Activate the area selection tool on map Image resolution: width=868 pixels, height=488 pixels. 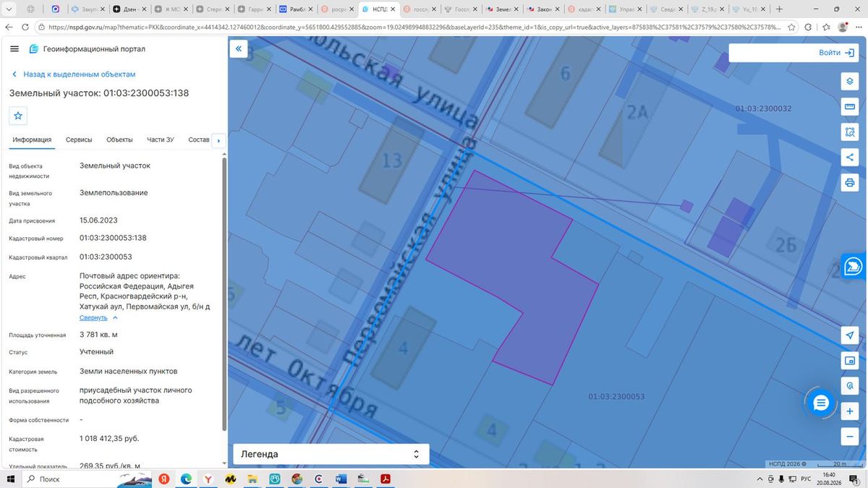click(x=849, y=132)
